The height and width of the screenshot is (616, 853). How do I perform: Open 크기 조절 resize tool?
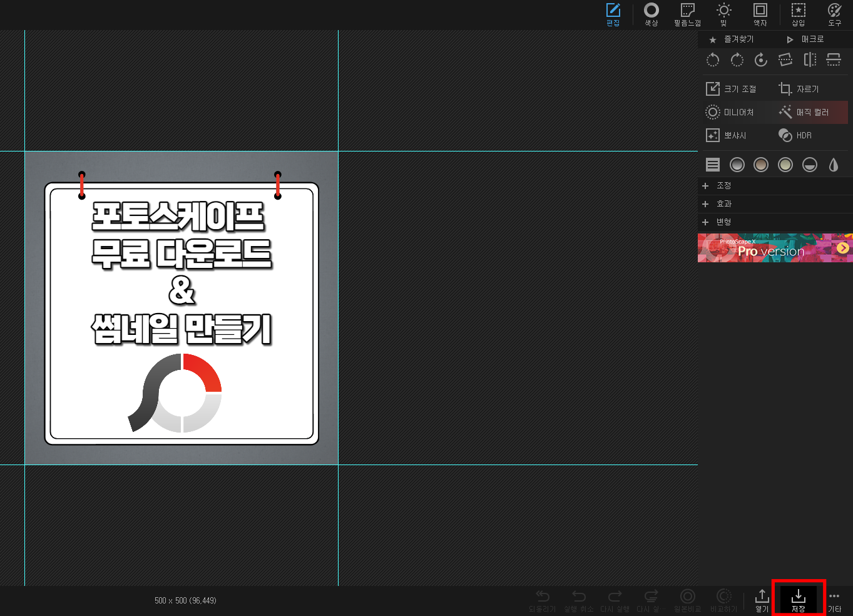coord(731,89)
